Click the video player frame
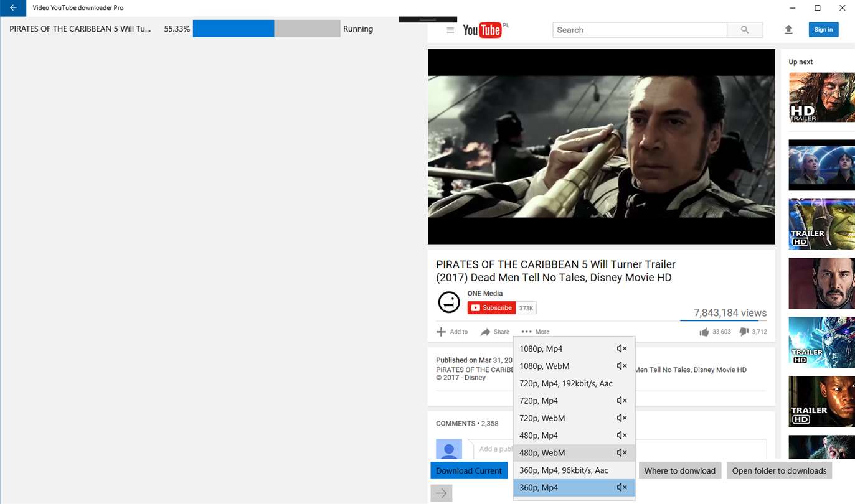This screenshot has height=504, width=855. [x=601, y=146]
